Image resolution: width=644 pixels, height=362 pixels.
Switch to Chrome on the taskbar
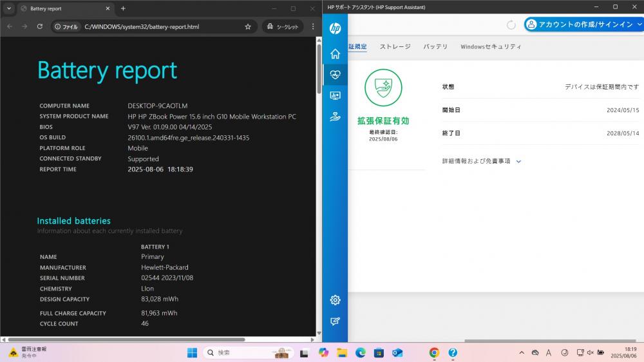point(434,352)
